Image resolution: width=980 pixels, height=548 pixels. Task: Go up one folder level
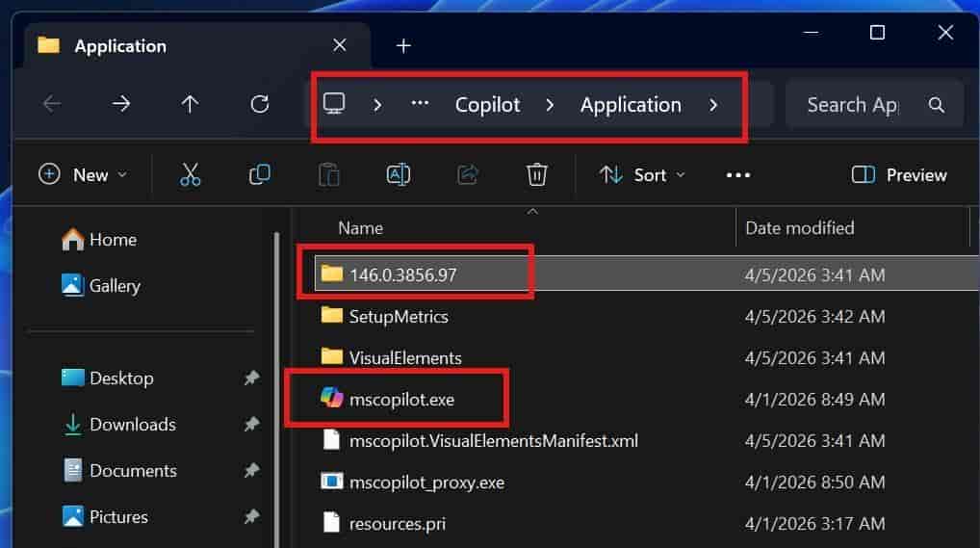(190, 104)
